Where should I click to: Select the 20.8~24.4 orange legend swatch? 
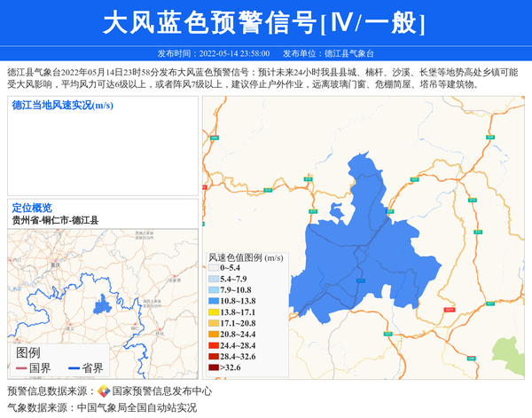tap(213, 335)
